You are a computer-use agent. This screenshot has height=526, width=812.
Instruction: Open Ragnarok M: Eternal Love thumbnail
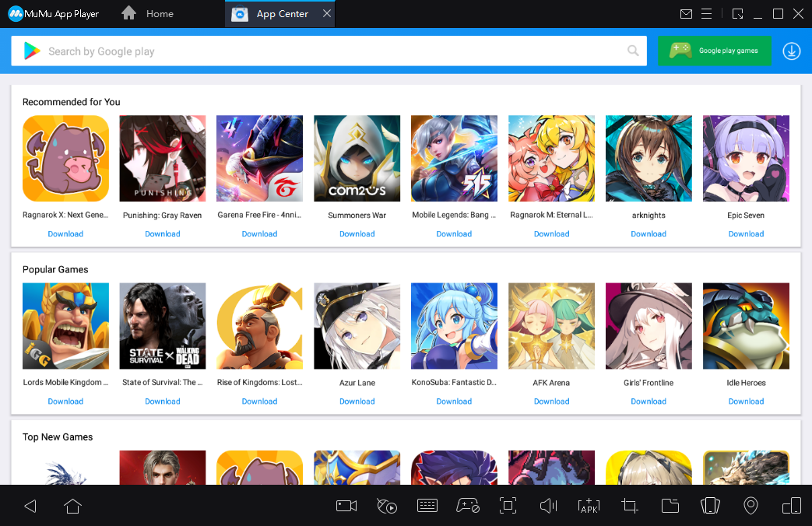tap(551, 159)
